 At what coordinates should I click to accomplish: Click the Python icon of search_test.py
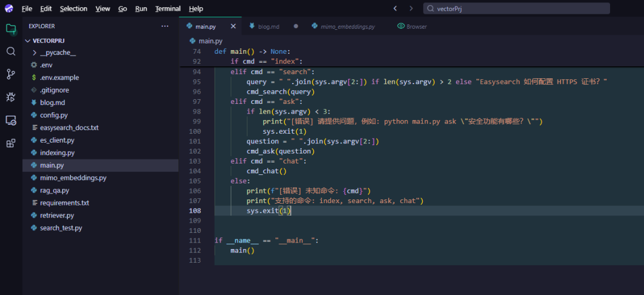coord(34,228)
